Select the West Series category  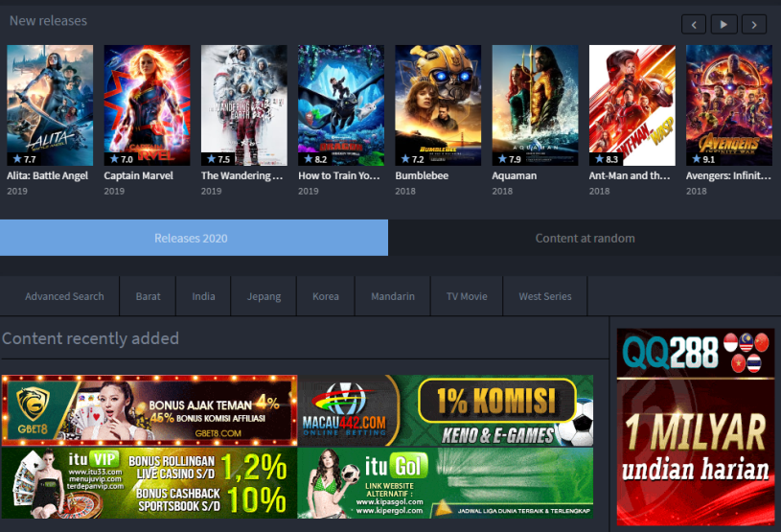pos(545,296)
